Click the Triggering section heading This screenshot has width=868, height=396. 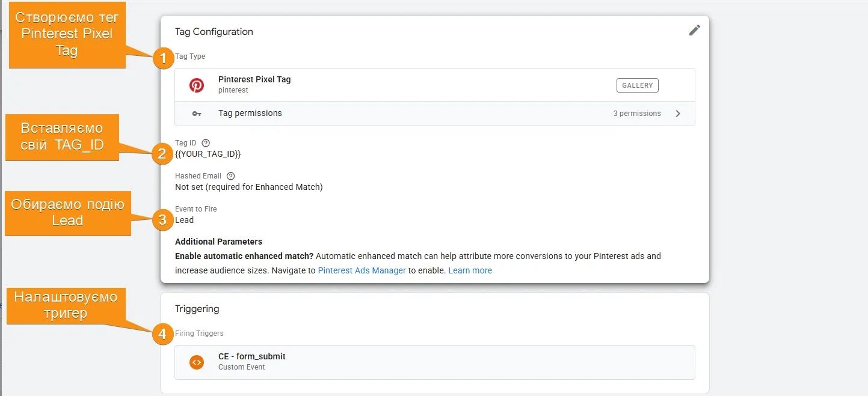197,309
